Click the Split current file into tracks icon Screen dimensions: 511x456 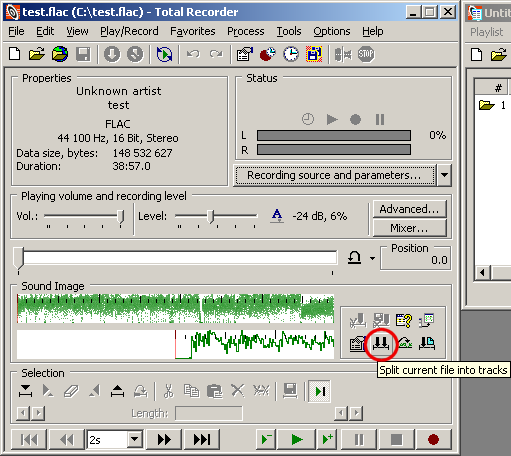[381, 343]
